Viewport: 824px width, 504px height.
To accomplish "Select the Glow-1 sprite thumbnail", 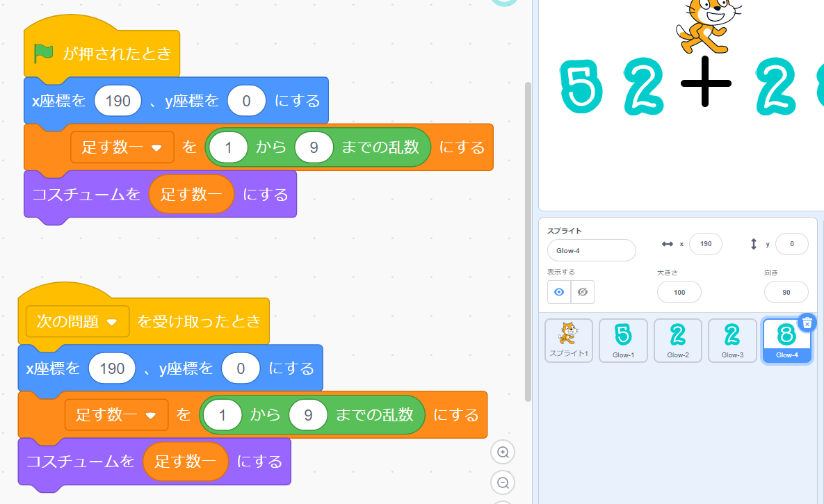I will (623, 340).
